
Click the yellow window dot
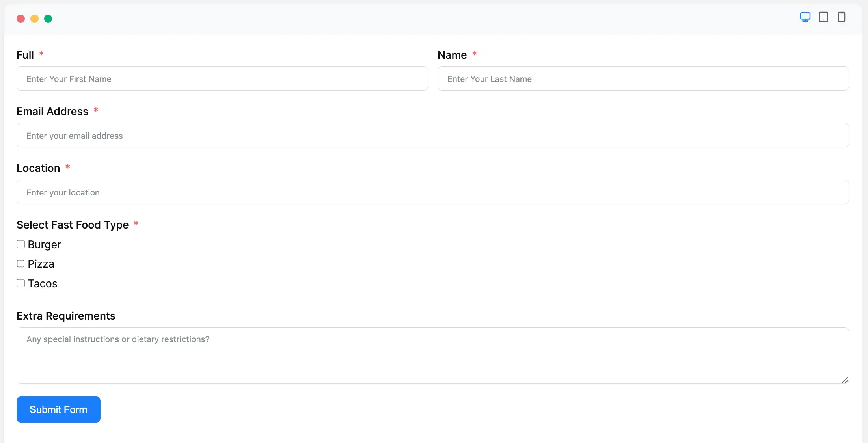click(35, 19)
